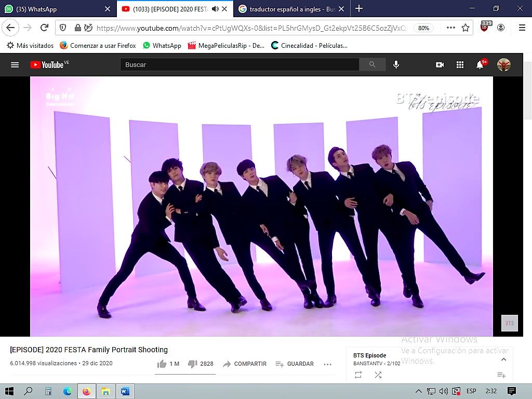
Task: Open more actions dots beside GUARDAR
Action: coord(327,364)
